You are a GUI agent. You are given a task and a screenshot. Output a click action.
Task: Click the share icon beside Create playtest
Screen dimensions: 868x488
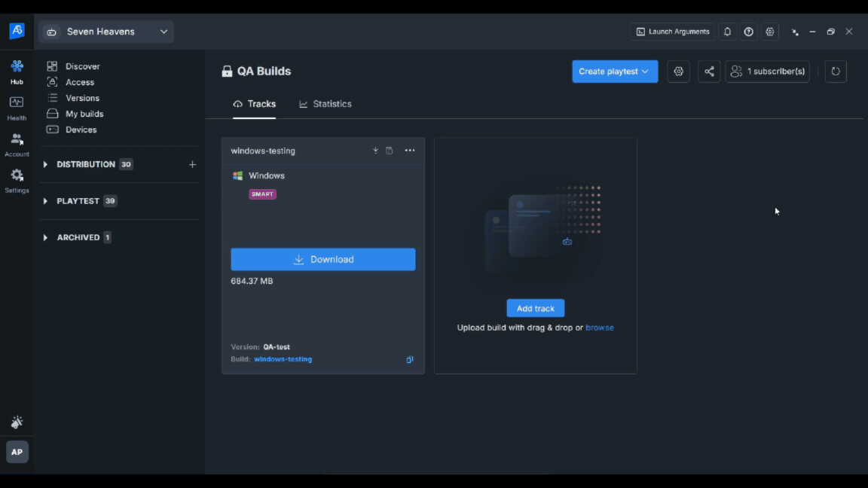pos(709,72)
